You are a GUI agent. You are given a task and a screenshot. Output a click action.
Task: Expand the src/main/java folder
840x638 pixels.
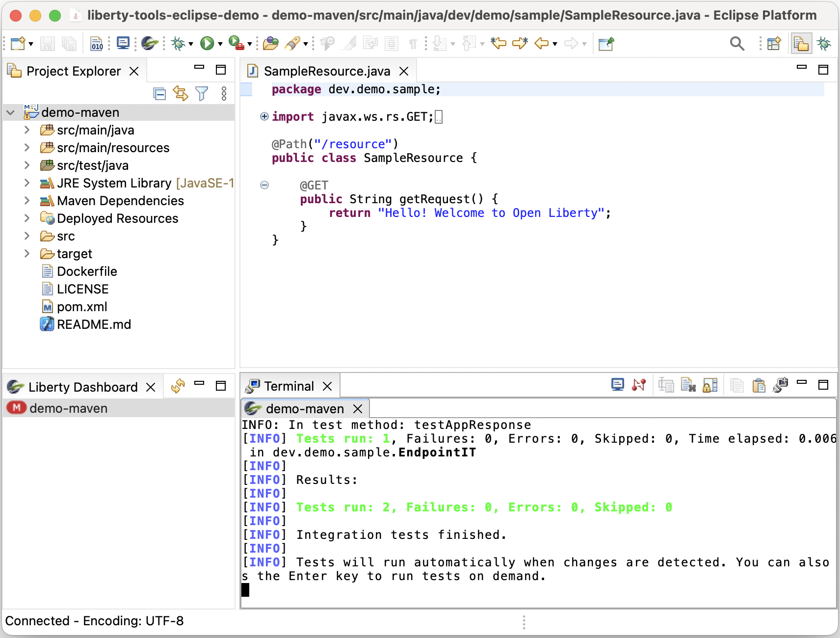point(27,130)
